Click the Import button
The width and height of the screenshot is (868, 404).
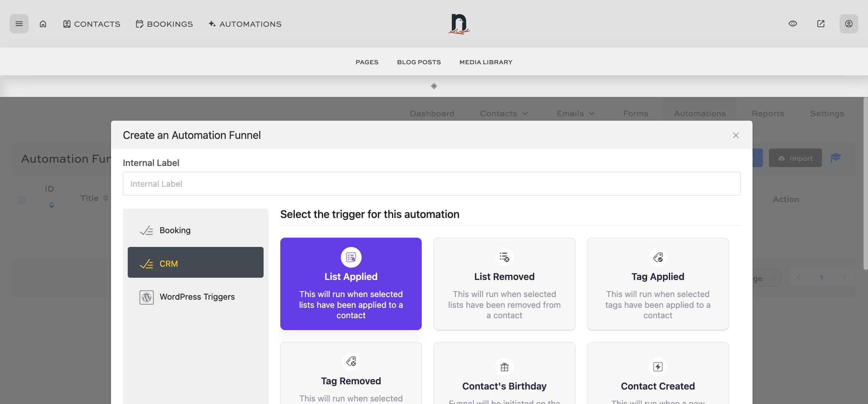pos(795,158)
